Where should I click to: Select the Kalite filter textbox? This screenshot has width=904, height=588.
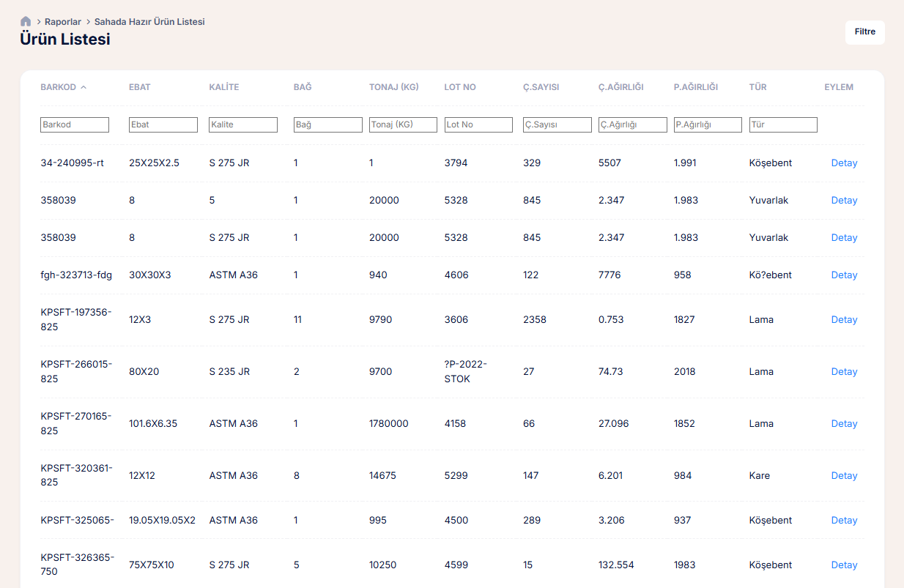pos(243,124)
